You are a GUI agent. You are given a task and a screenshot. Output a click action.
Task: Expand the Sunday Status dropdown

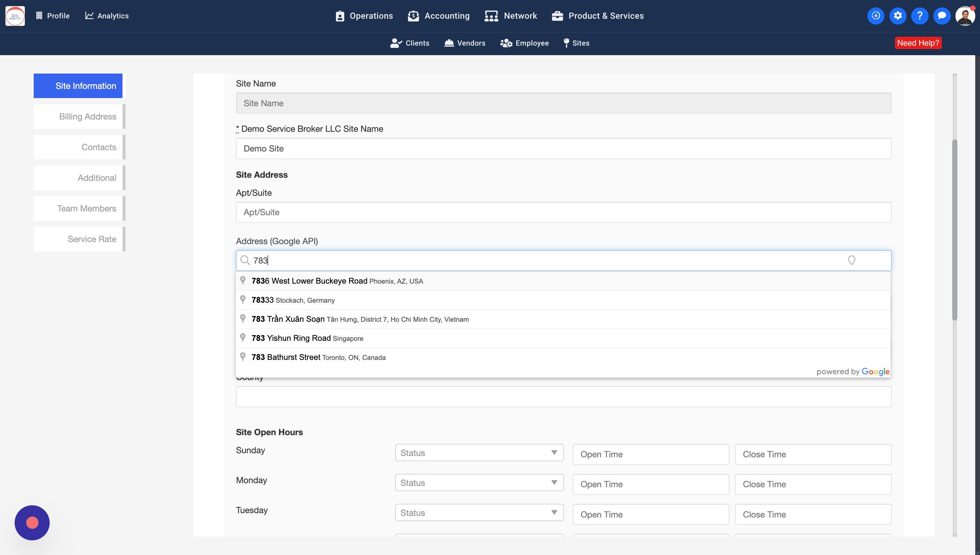coord(479,453)
